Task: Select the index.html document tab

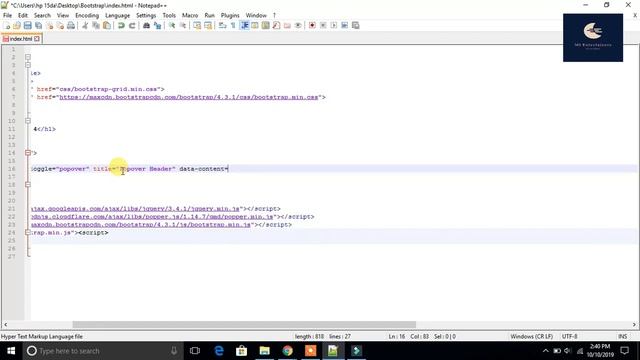Action: (x=21, y=39)
